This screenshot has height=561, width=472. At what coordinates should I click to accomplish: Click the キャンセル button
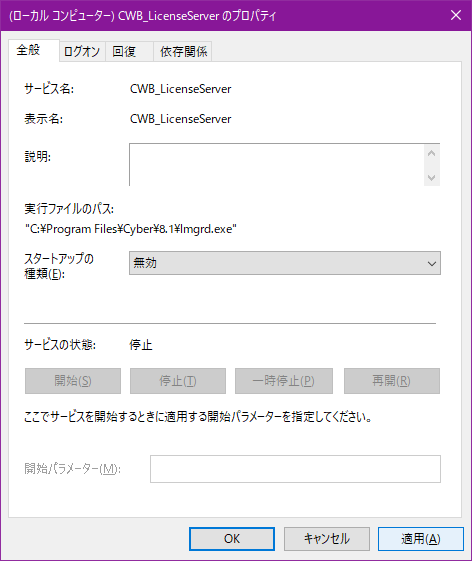click(x=327, y=539)
